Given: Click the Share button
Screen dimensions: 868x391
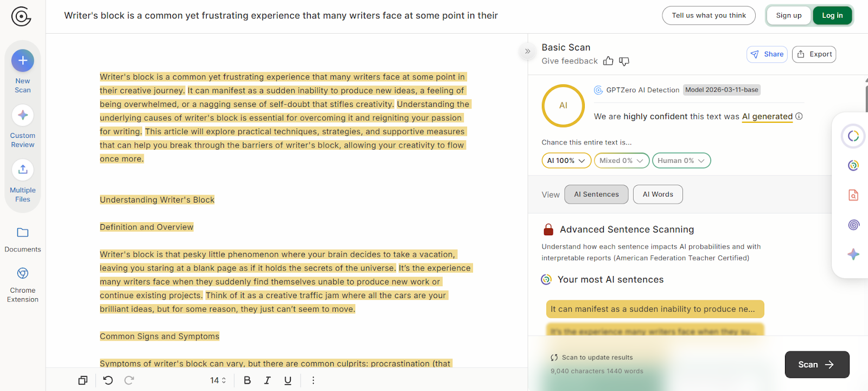Looking at the screenshot, I should click(767, 54).
